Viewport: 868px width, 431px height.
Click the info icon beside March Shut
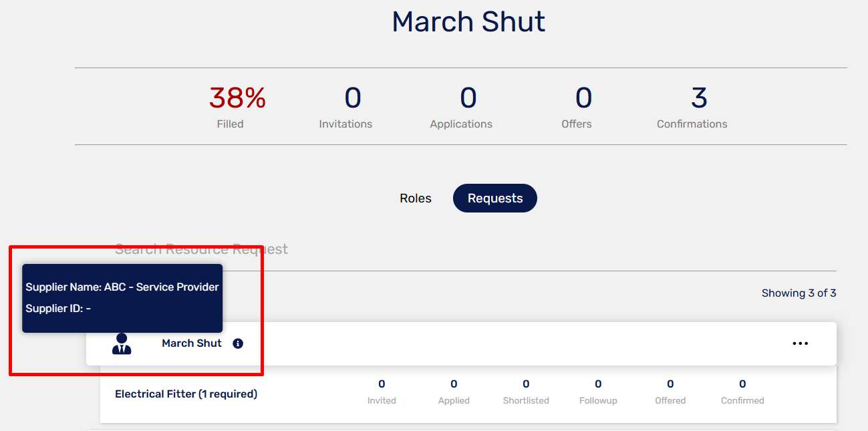coord(238,343)
